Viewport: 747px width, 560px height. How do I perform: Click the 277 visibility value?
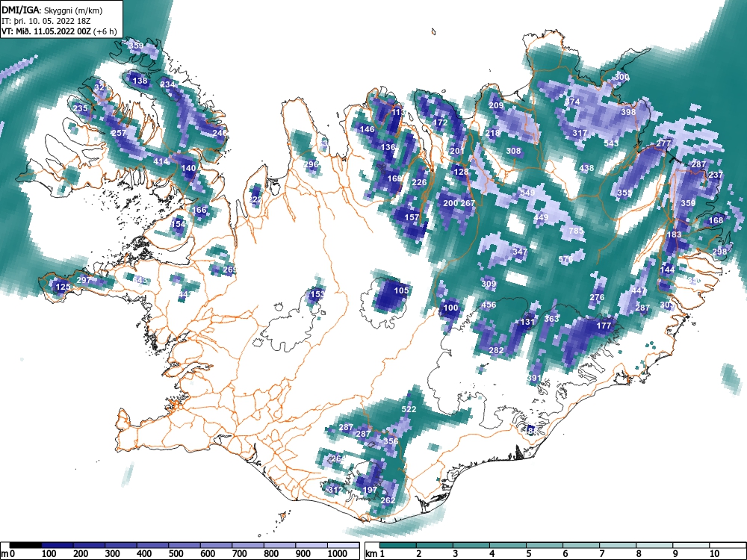coord(663,143)
